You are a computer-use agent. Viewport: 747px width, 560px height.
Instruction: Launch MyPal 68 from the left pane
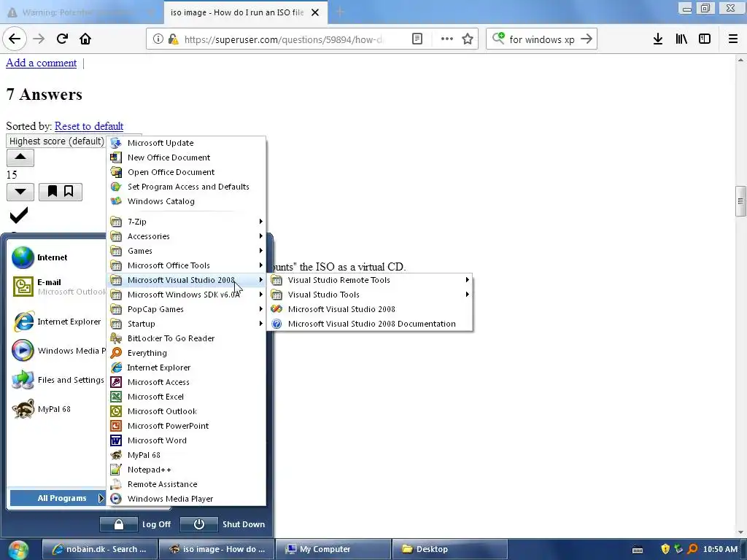pyautogui.click(x=42, y=409)
